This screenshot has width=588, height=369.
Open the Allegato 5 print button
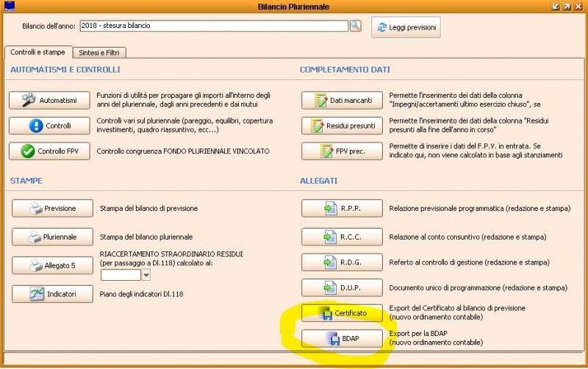(53, 265)
